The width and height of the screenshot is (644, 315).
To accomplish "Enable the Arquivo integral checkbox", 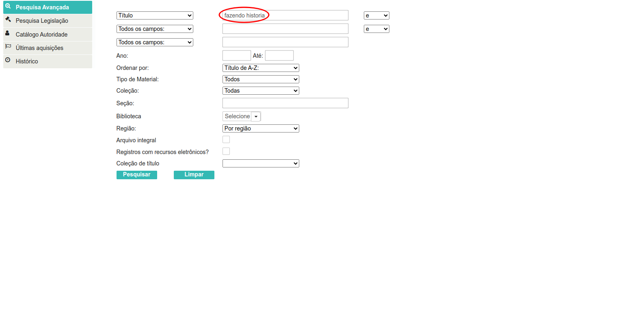I will click(x=226, y=139).
